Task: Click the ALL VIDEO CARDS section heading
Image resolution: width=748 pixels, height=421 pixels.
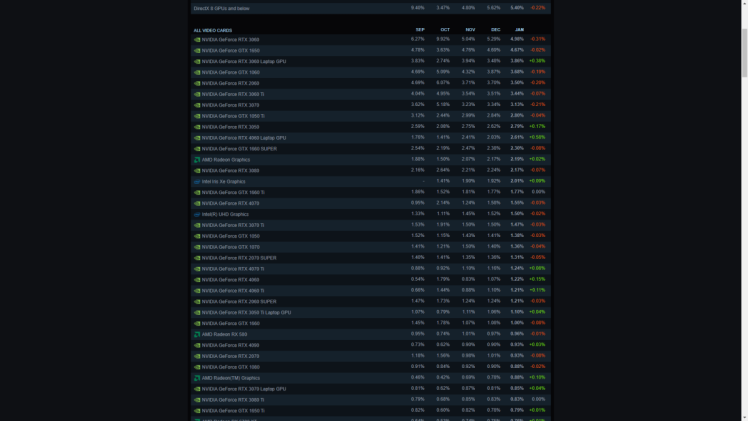Action: [x=212, y=30]
